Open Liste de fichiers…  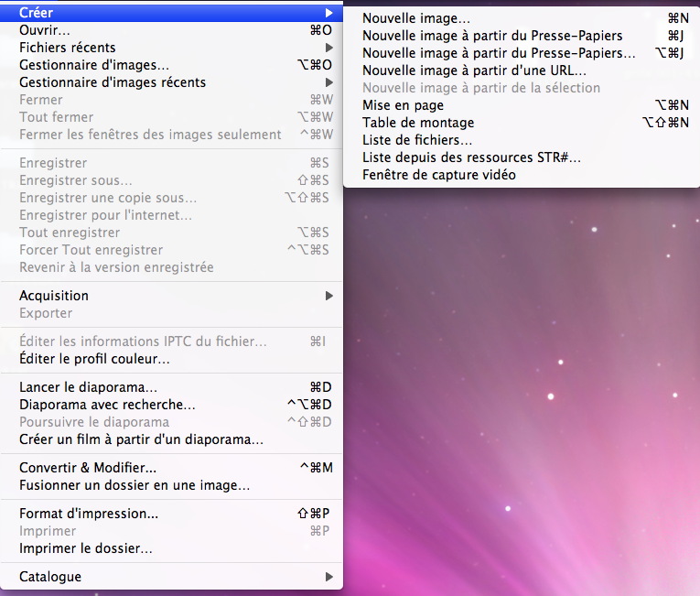[522, 140]
